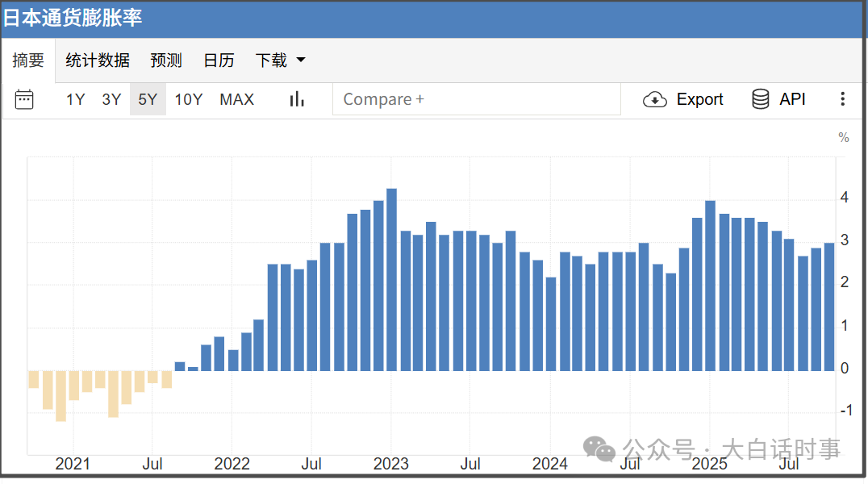The width and height of the screenshot is (868, 484).
Task: Open the 统计数据 tab
Action: coord(98,60)
